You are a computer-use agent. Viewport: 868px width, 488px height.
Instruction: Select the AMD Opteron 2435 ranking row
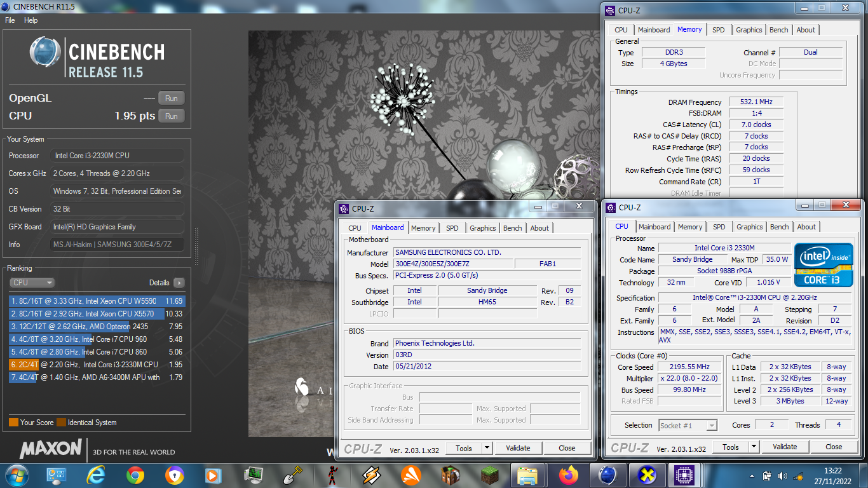97,327
